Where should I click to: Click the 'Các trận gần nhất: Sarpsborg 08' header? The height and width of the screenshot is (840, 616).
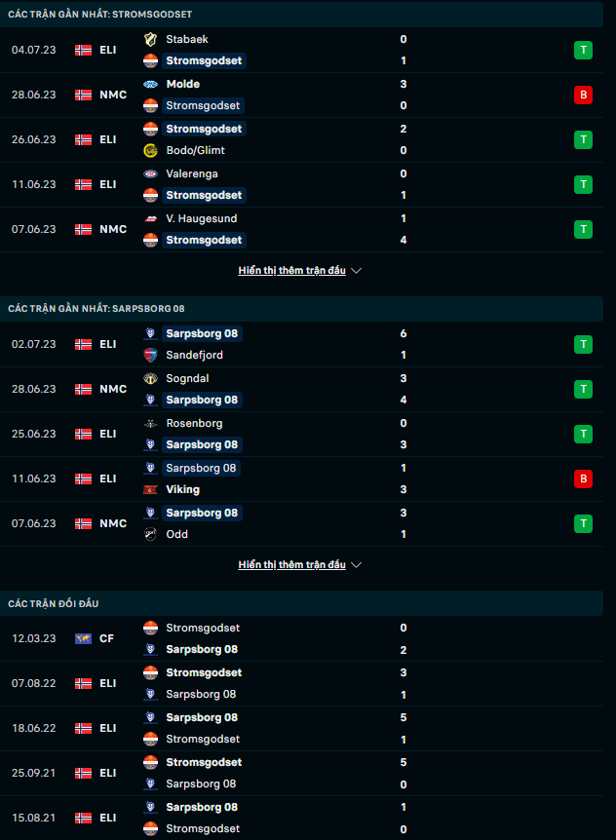pos(96,308)
